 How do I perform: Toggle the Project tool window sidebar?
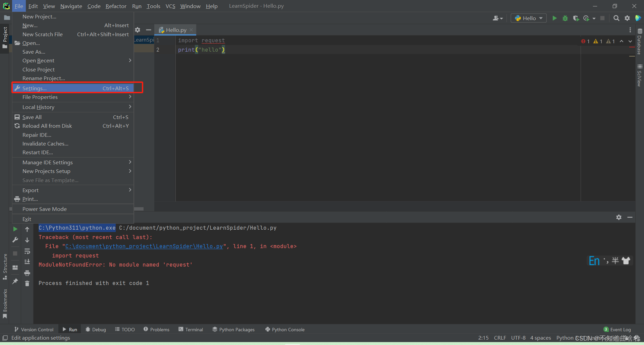coord(5,38)
